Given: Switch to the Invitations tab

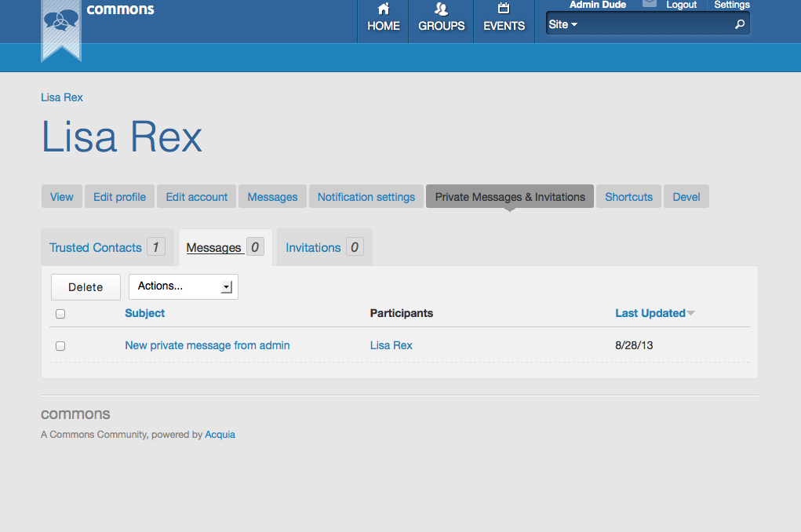Looking at the screenshot, I should [x=313, y=248].
